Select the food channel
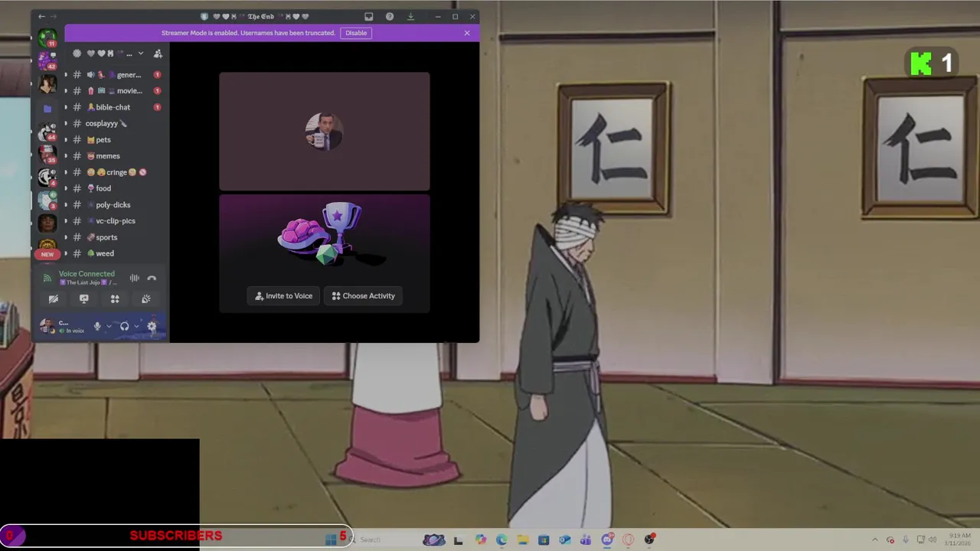 [113, 188]
